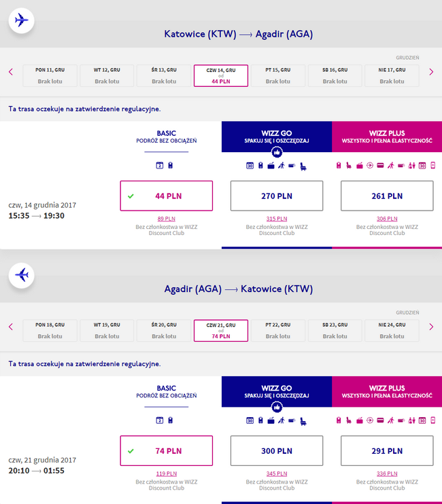Click the thumbs-up recommended badge under outbound WIZZ GO
This screenshot has height=504, width=442.
(x=277, y=152)
